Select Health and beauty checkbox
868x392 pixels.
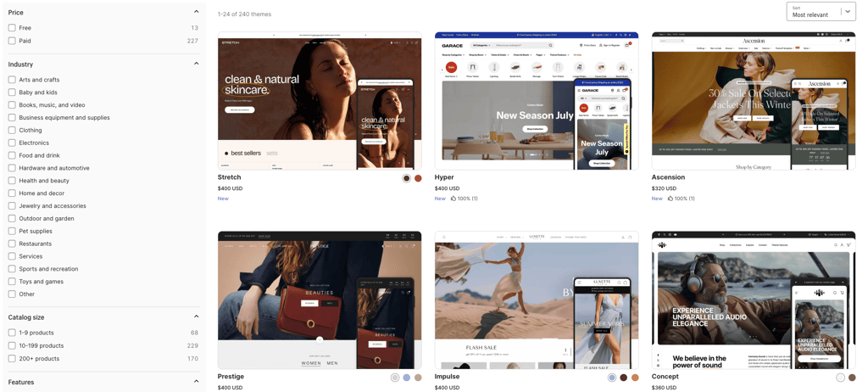coord(12,181)
